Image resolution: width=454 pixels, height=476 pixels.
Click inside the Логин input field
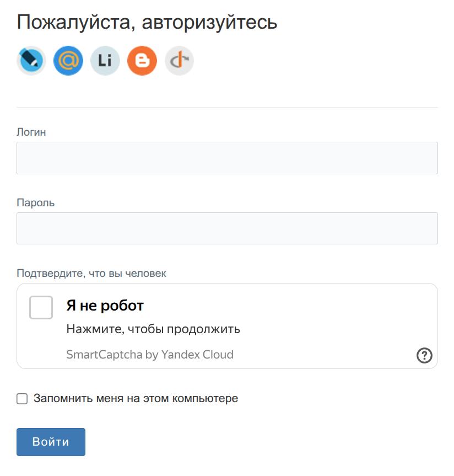coord(227,158)
